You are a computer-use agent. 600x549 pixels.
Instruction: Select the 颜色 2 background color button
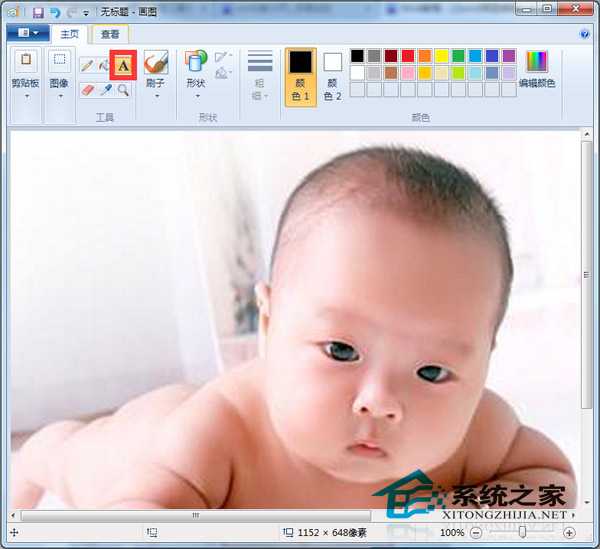(x=333, y=77)
